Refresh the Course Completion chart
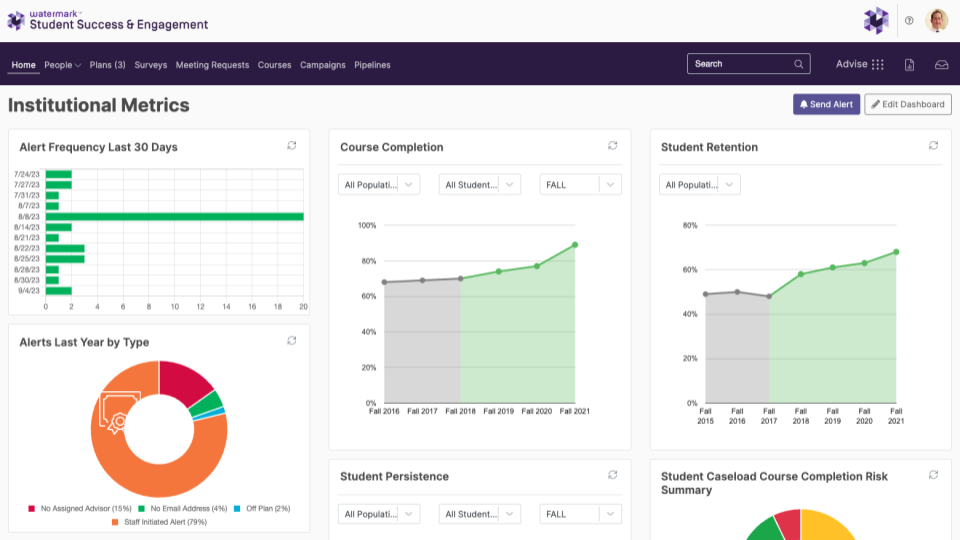Viewport: 960px width, 540px height. pos(612,146)
